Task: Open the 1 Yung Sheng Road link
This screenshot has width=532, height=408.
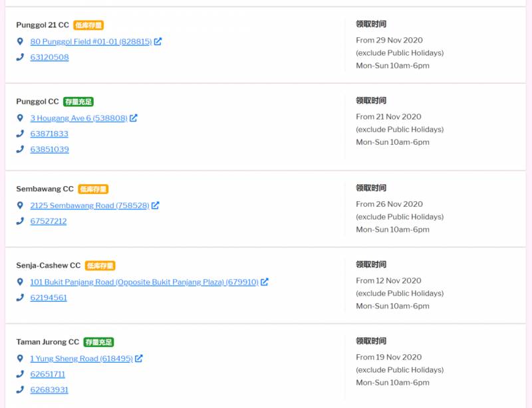Action: pos(81,359)
